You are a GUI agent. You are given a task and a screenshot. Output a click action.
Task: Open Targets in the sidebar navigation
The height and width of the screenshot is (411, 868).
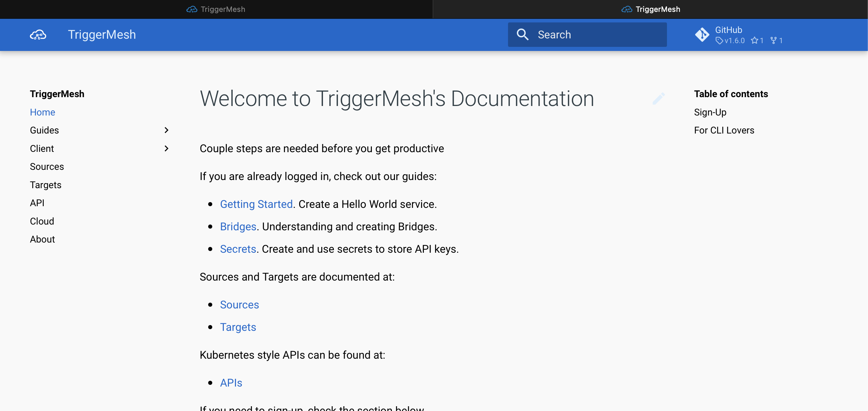point(46,185)
